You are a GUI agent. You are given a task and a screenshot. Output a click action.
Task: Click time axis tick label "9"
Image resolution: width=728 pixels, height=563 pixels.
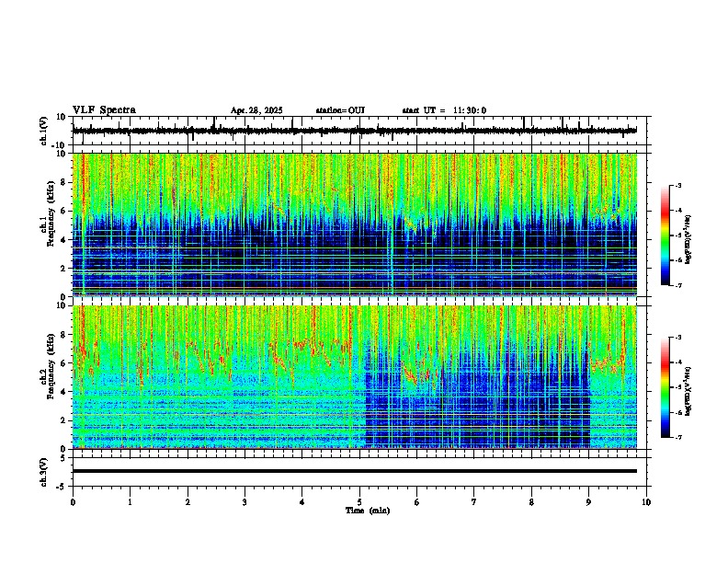coord(588,502)
